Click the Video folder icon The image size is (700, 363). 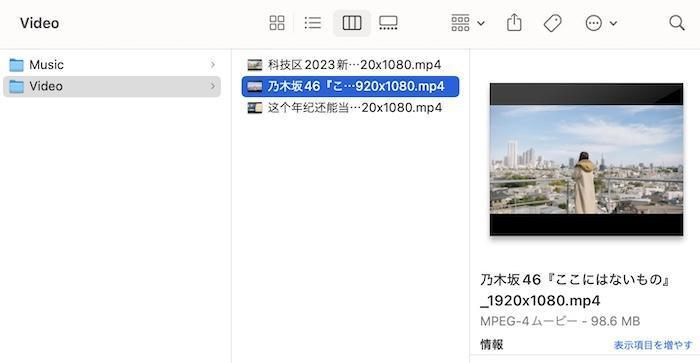pyautogui.click(x=17, y=86)
